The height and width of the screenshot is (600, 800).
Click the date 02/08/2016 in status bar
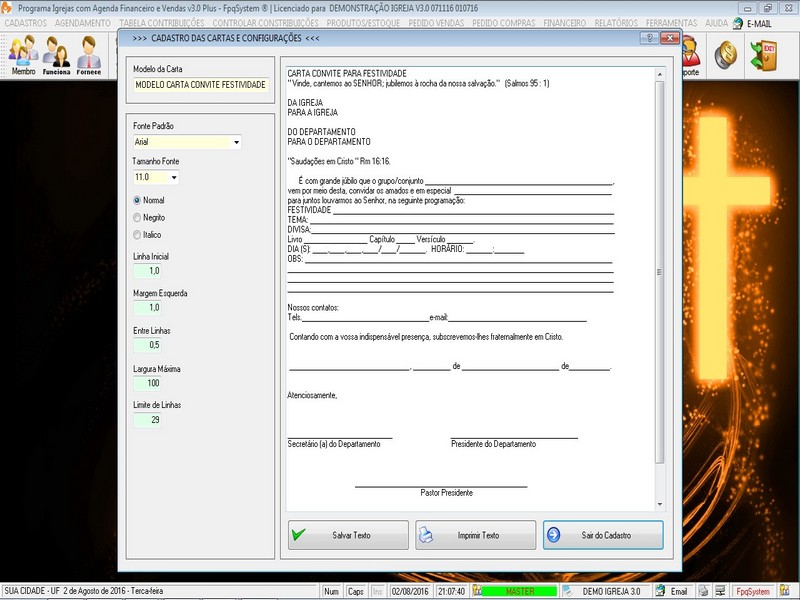click(x=410, y=591)
